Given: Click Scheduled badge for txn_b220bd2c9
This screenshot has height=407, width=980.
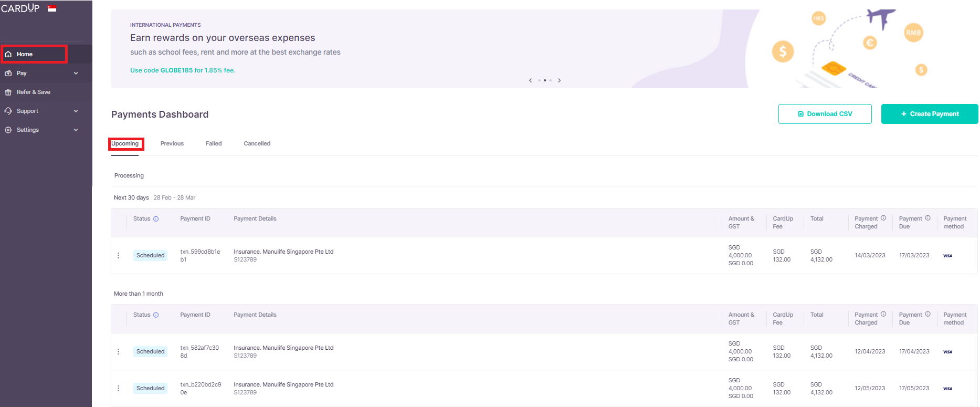Looking at the screenshot, I should (151, 388).
